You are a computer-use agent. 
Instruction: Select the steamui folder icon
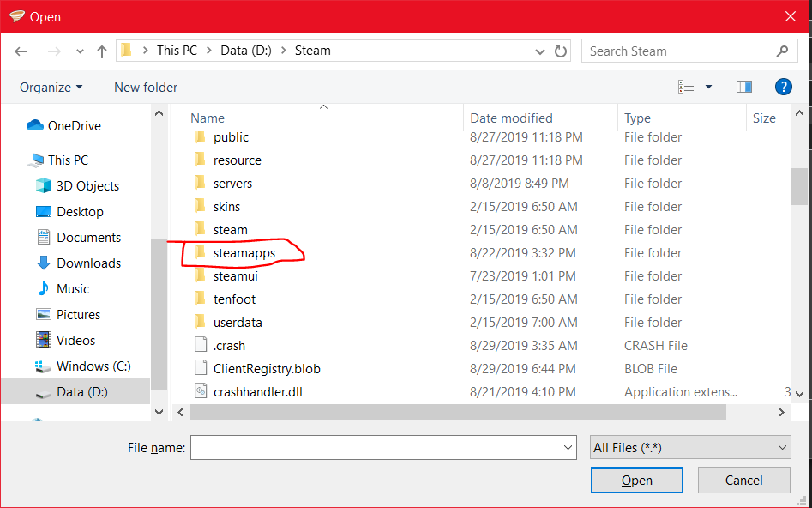tap(200, 275)
